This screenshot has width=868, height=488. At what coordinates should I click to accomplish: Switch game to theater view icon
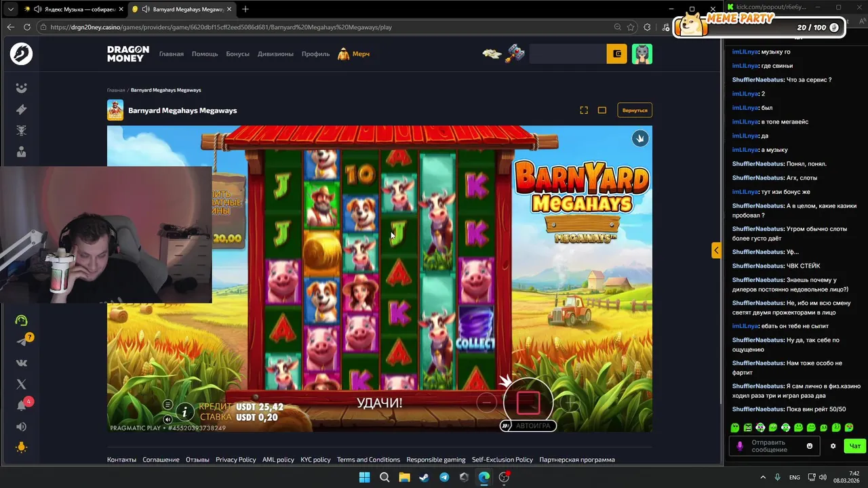[x=601, y=110]
